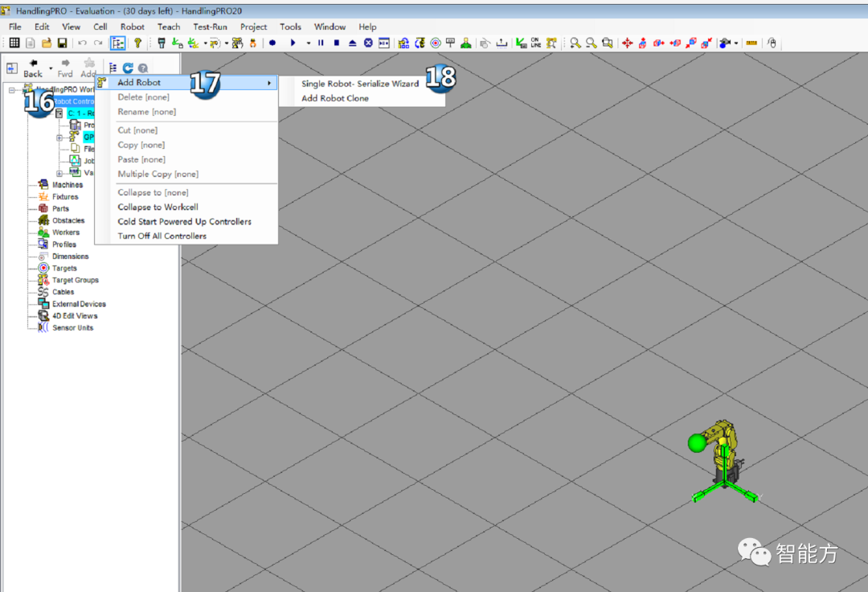This screenshot has height=592, width=868.
Task: Select Machines in the cell tree
Action: pyautogui.click(x=68, y=185)
